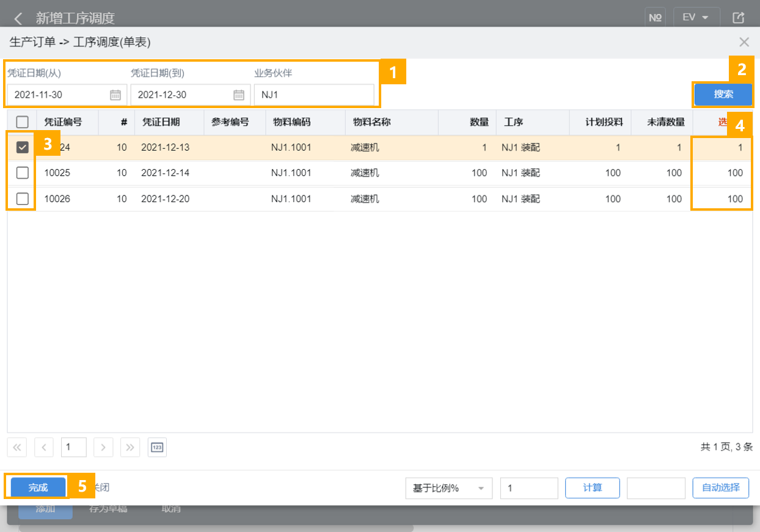Click the back arrow beside 新增工序调度
Viewport: 760px width, 532px height.
18,18
